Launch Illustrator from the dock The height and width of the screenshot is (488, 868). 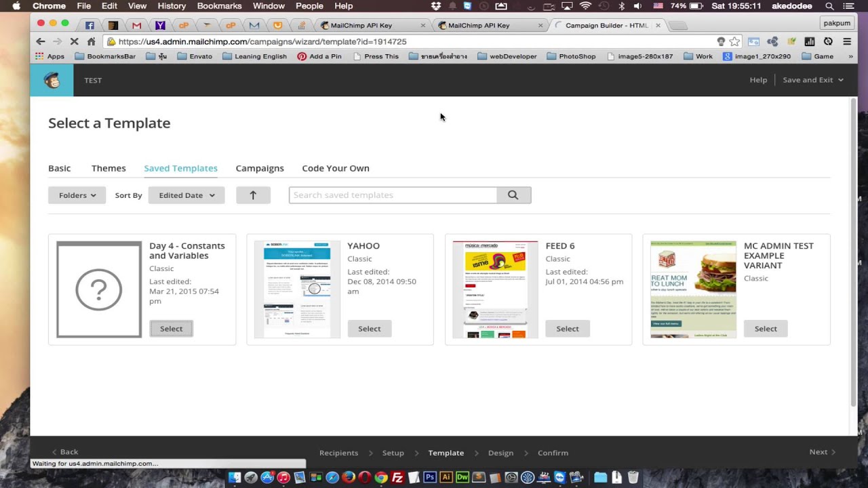click(446, 477)
